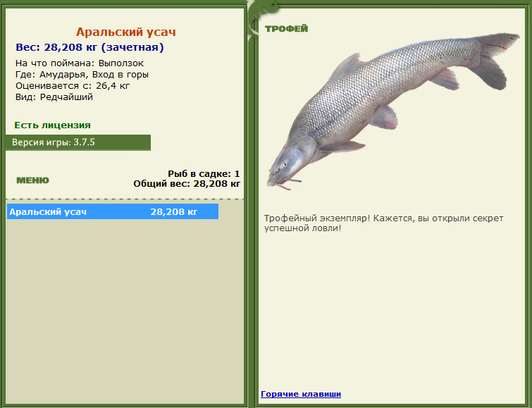532x408 pixels.
Task: Select Аральский усач row in keepnet list
Action: [113, 211]
